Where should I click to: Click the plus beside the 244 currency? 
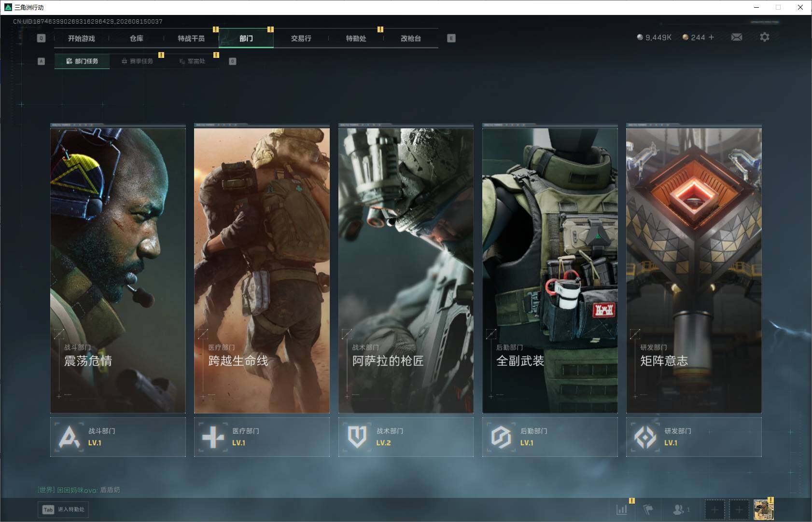[x=711, y=37]
